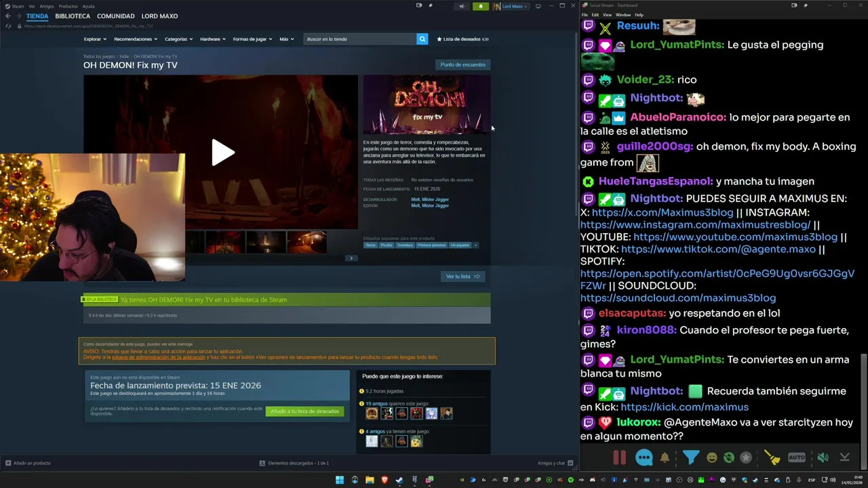Switch to the TIENDA tab
This screenshot has height=488, width=868.
point(37,16)
